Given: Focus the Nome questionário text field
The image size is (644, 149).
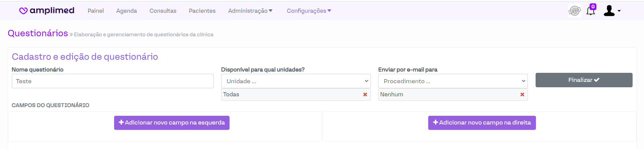Looking at the screenshot, I should [x=113, y=81].
